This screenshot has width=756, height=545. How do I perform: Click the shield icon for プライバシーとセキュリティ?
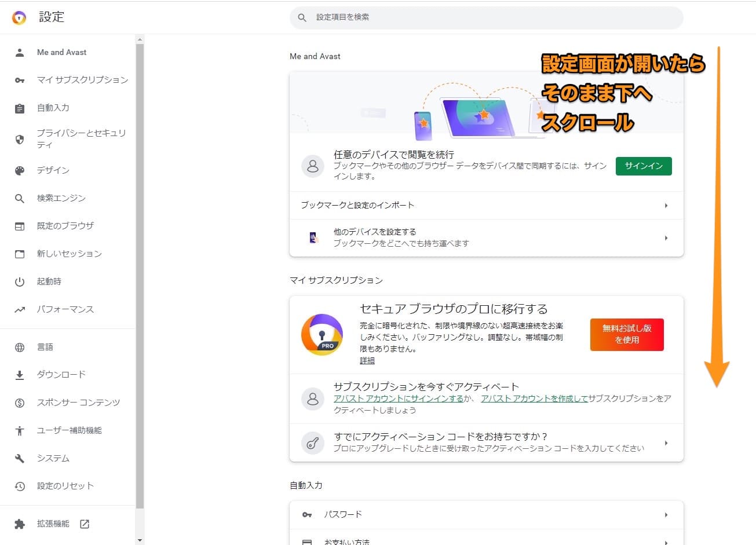click(20, 139)
